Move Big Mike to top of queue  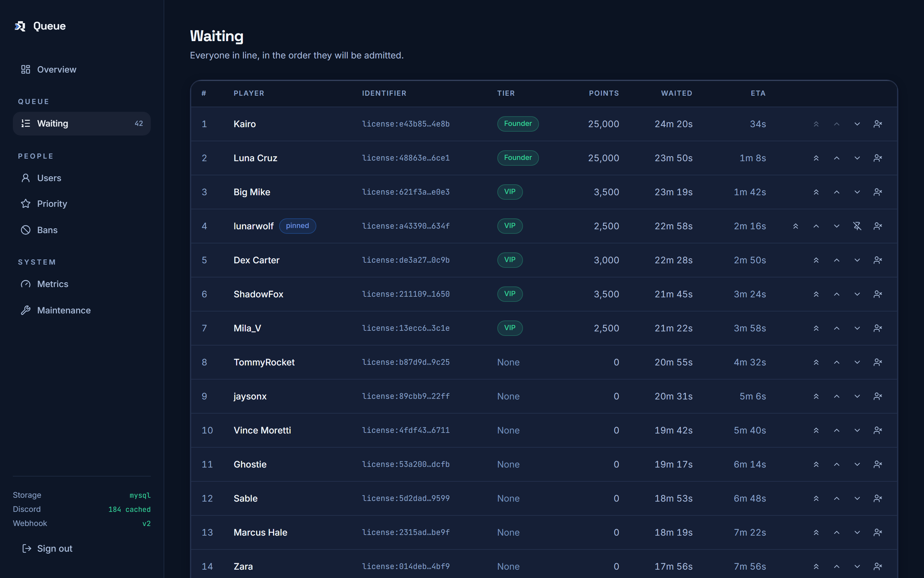coord(816,192)
